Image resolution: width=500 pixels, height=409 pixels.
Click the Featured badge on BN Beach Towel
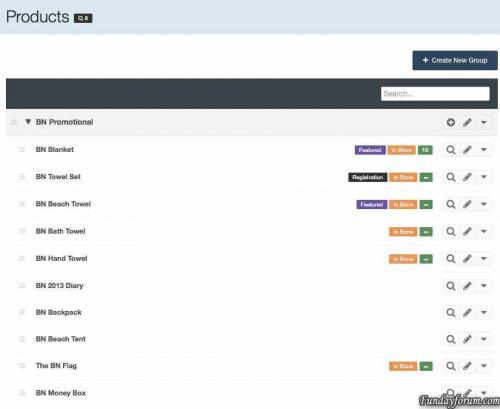[x=372, y=204]
